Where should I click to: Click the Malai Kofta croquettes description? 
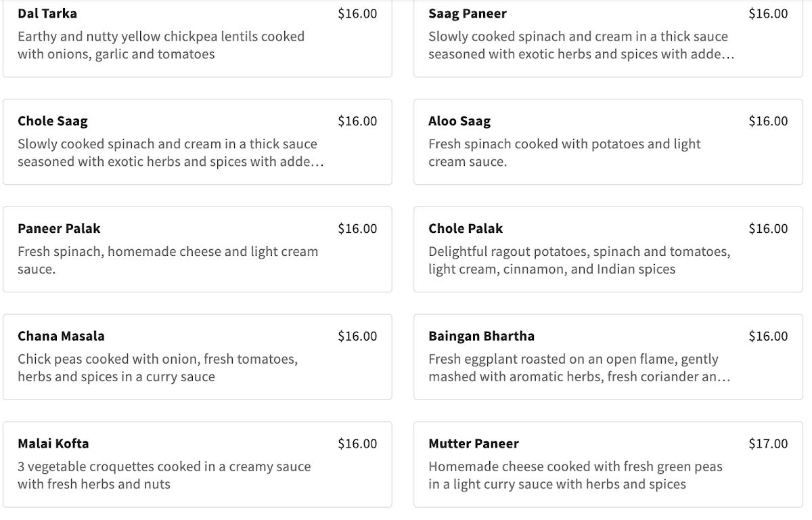pos(164,475)
